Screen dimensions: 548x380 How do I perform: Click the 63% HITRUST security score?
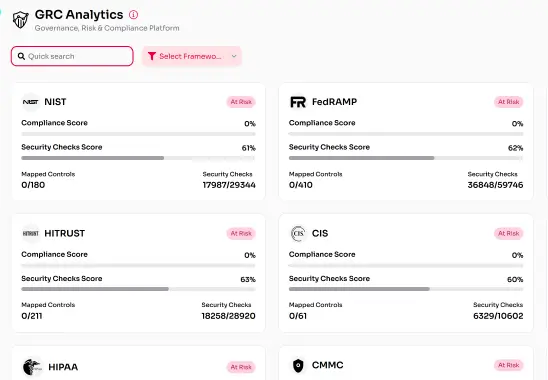coord(248,280)
